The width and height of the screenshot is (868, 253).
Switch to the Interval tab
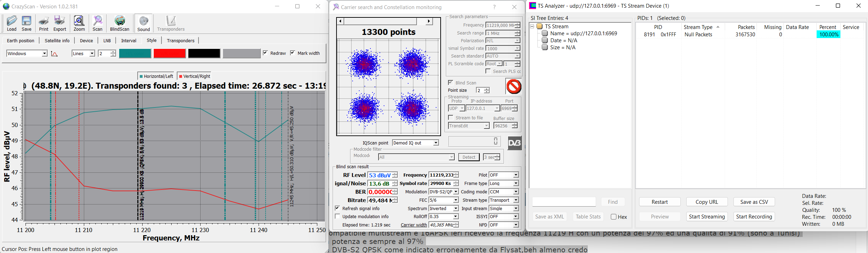[129, 40]
